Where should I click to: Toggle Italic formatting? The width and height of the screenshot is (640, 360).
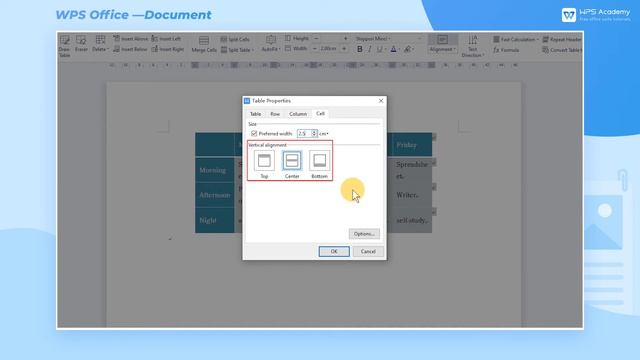point(370,49)
